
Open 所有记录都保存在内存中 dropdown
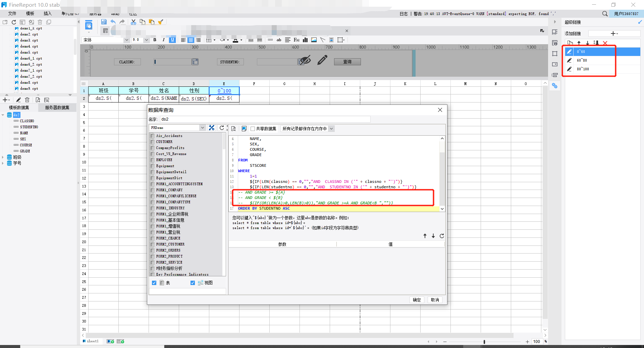pos(331,129)
